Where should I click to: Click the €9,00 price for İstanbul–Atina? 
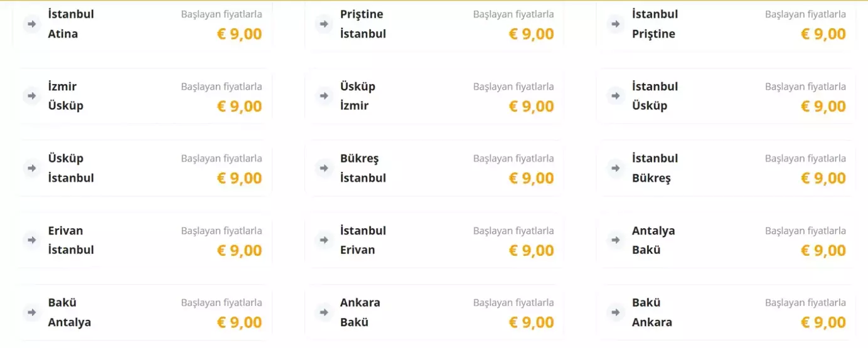(239, 34)
